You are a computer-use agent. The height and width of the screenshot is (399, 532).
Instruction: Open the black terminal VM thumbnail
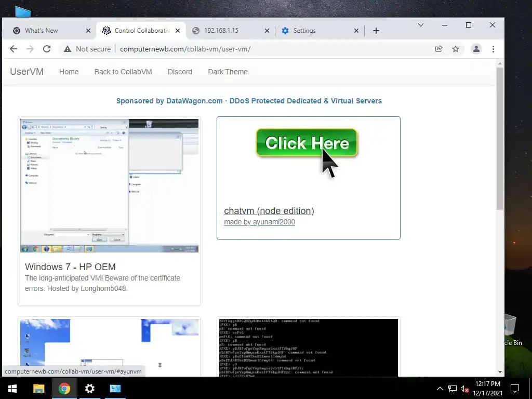309,348
